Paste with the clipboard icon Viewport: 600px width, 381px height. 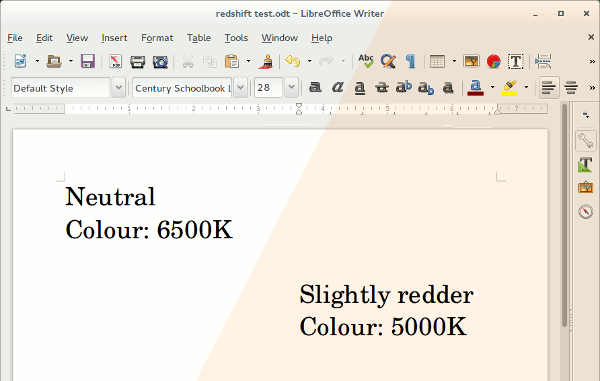pyautogui.click(x=232, y=61)
